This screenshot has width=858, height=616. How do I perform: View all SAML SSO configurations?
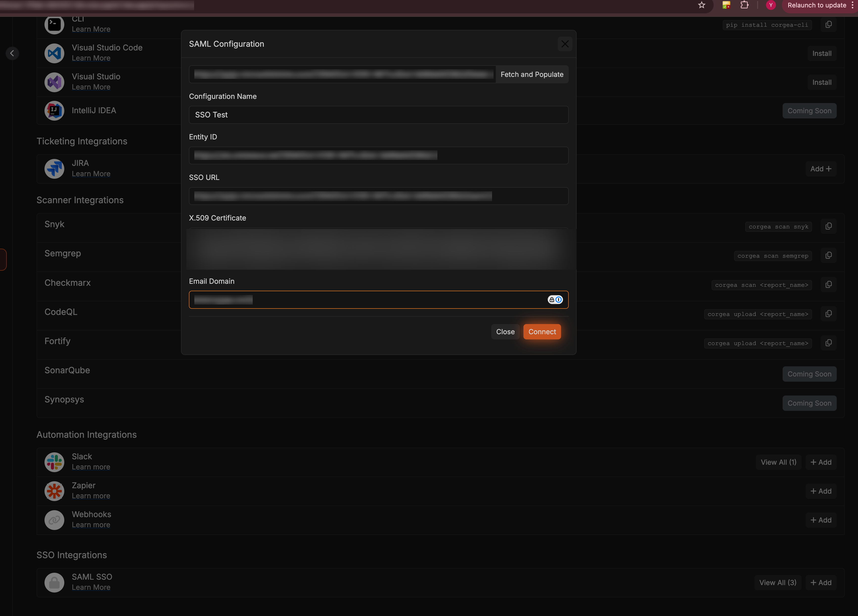[777, 582]
